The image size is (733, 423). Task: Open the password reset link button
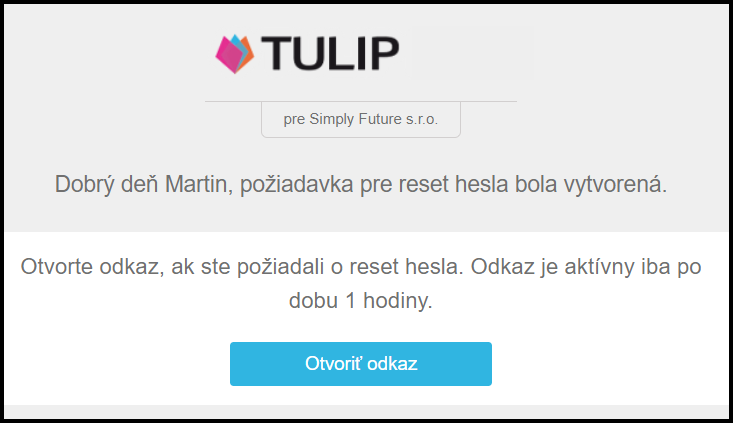[360, 363]
